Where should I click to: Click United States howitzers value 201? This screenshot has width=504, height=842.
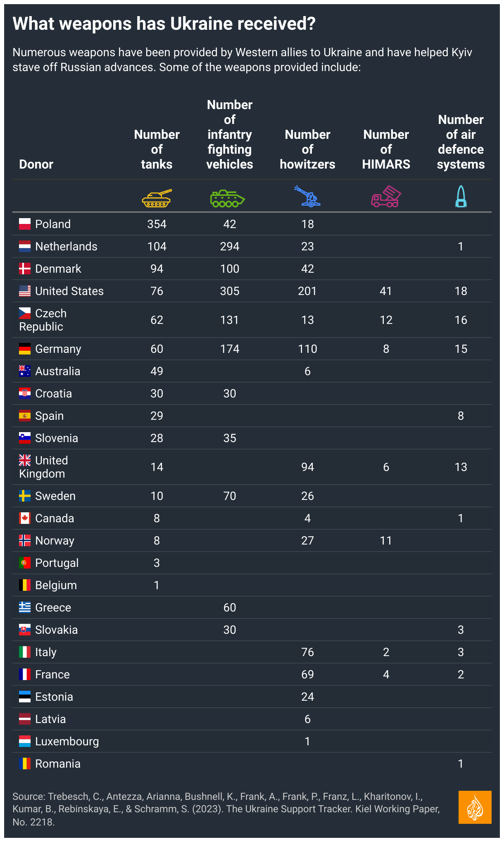307,291
